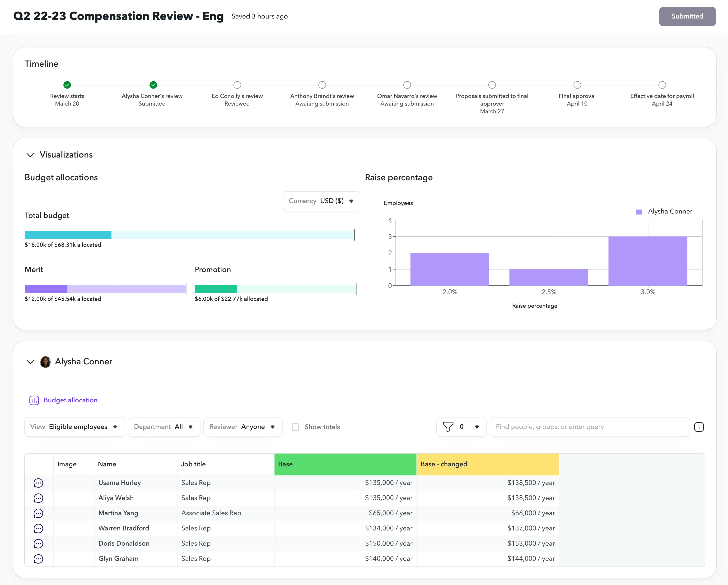Click the $6.00k of $22.77k allocated text

pyautogui.click(x=231, y=299)
